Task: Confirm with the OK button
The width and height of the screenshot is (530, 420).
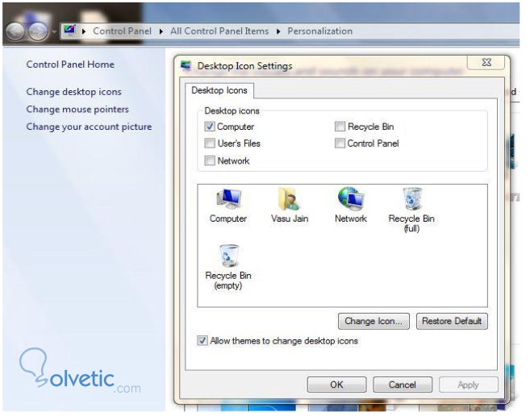Action: (x=336, y=385)
